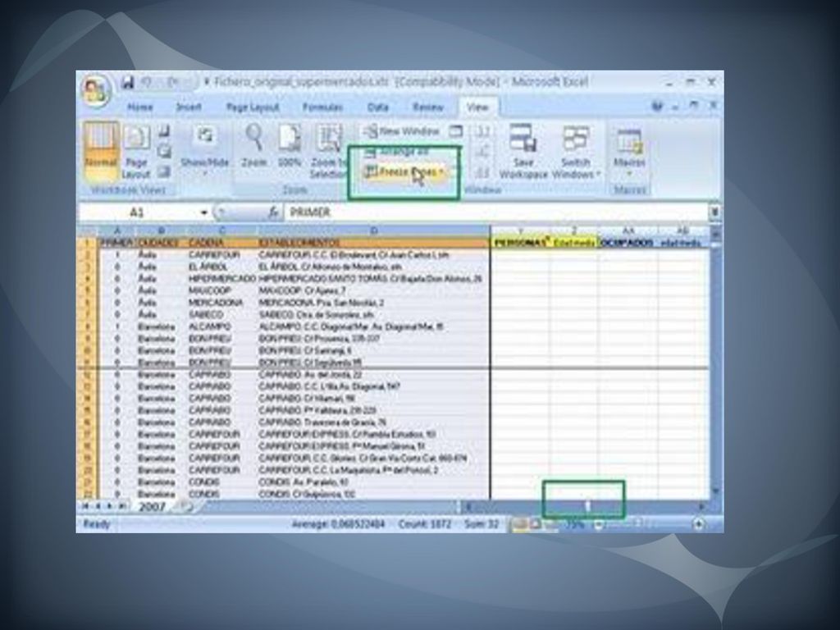The height and width of the screenshot is (630, 840).
Task: Click the Save icon in Quick Access Toolbar
Action: point(127,83)
